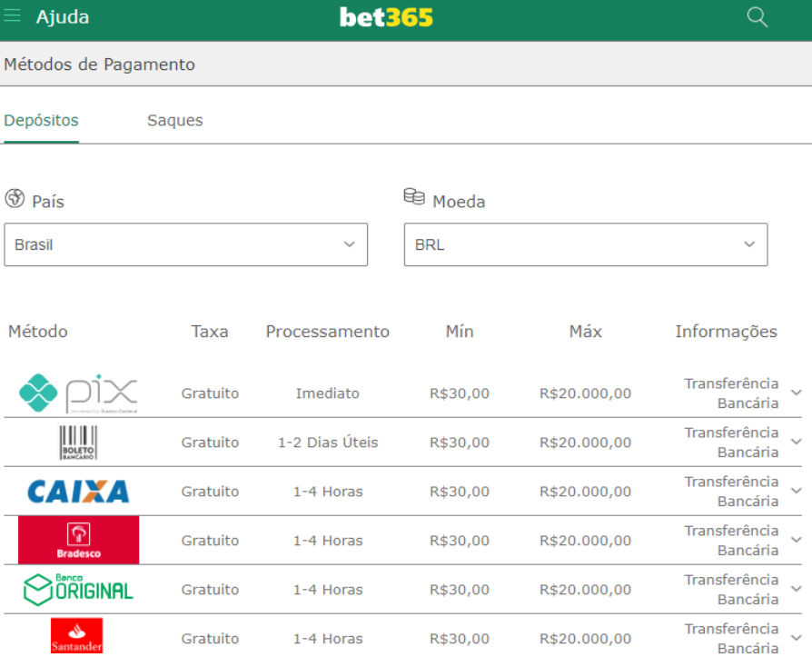
Task: Expand the Boleto row details chevron
Action: pyautogui.click(x=797, y=442)
